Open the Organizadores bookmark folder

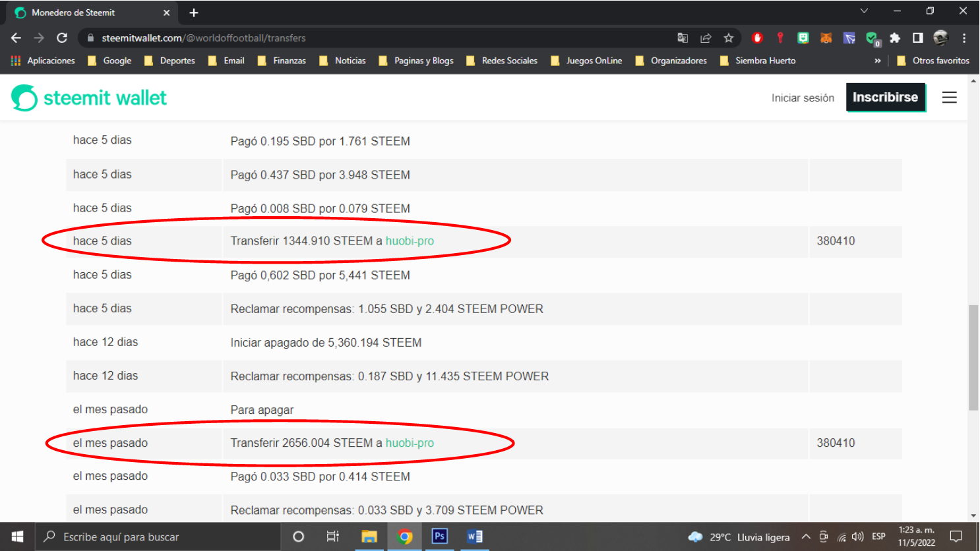coord(671,61)
